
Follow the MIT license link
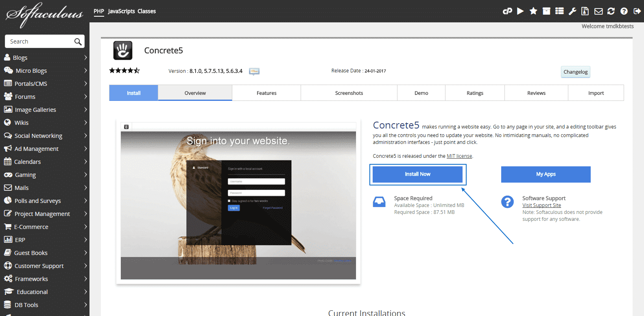point(459,156)
